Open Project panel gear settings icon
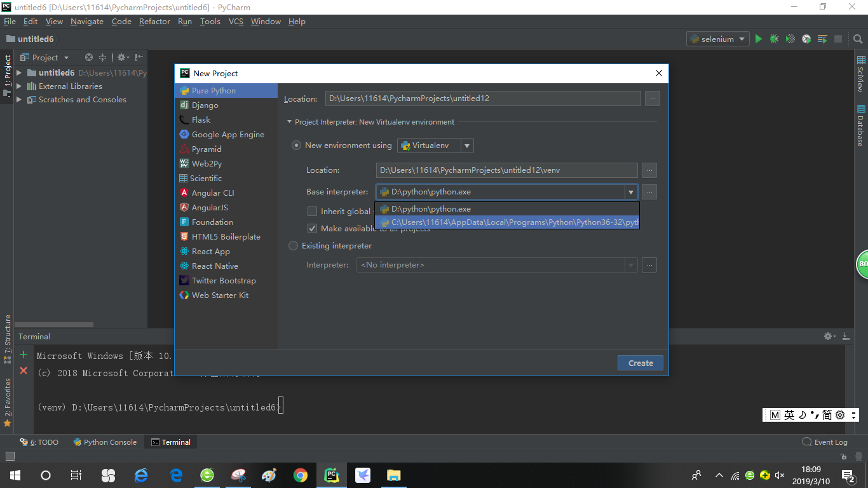This screenshot has height=488, width=868. (122, 57)
